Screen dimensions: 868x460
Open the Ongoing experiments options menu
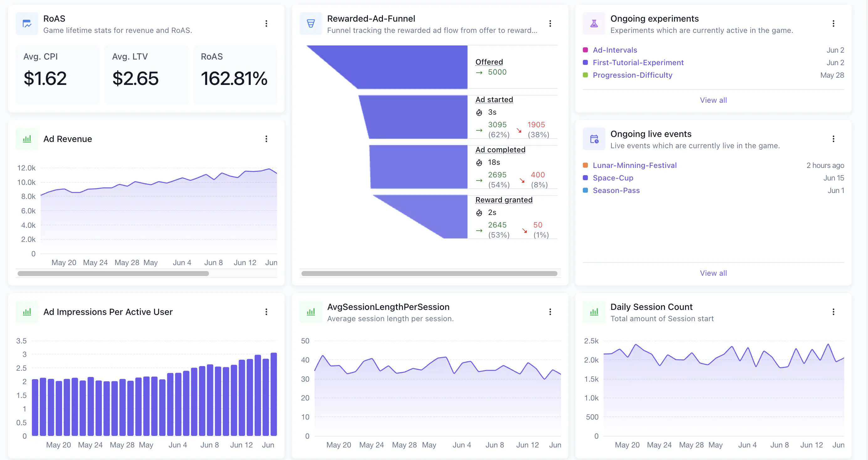(x=833, y=24)
